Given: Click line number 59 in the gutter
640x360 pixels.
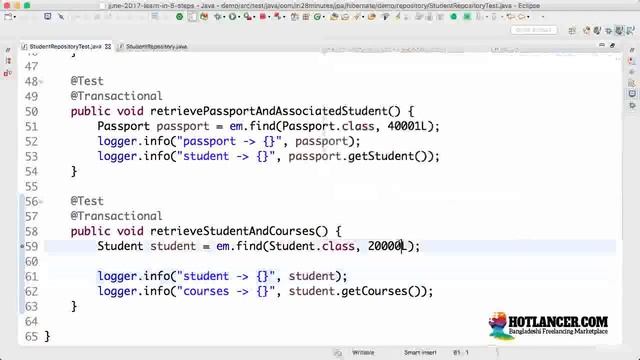Looking at the screenshot, I should 31,247.
